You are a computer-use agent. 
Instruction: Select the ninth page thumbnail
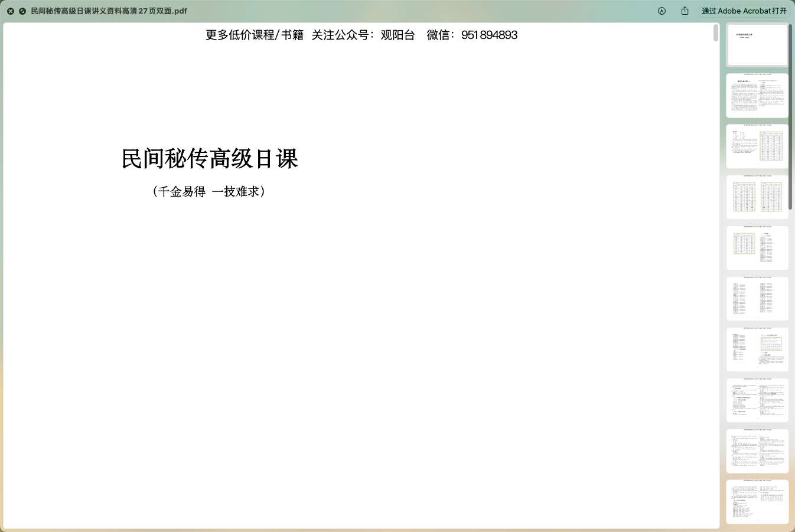click(757, 451)
